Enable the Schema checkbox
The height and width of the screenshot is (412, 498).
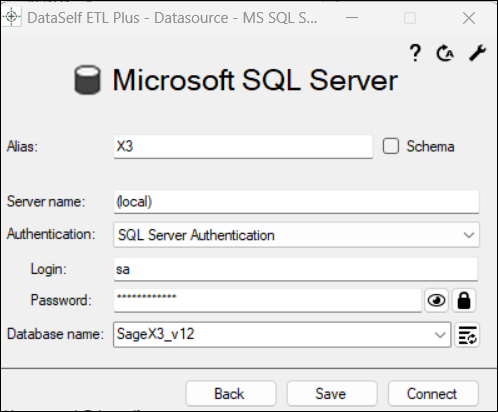pyautogui.click(x=391, y=146)
